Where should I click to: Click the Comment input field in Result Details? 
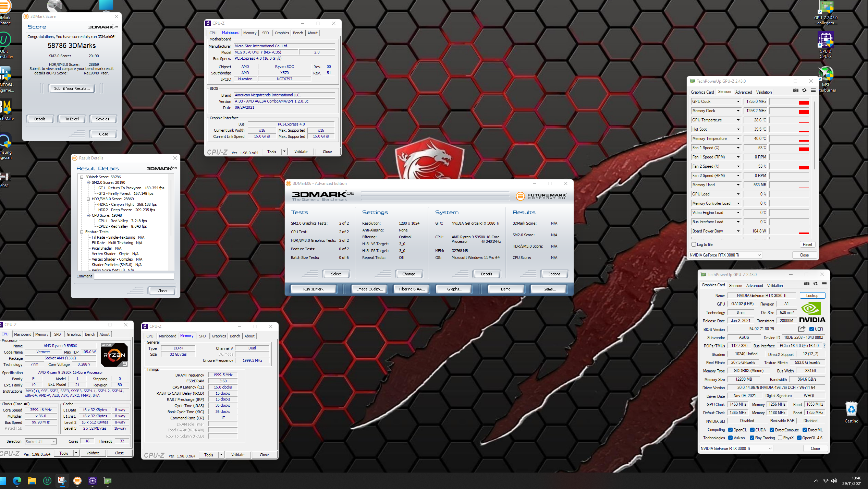(x=134, y=276)
